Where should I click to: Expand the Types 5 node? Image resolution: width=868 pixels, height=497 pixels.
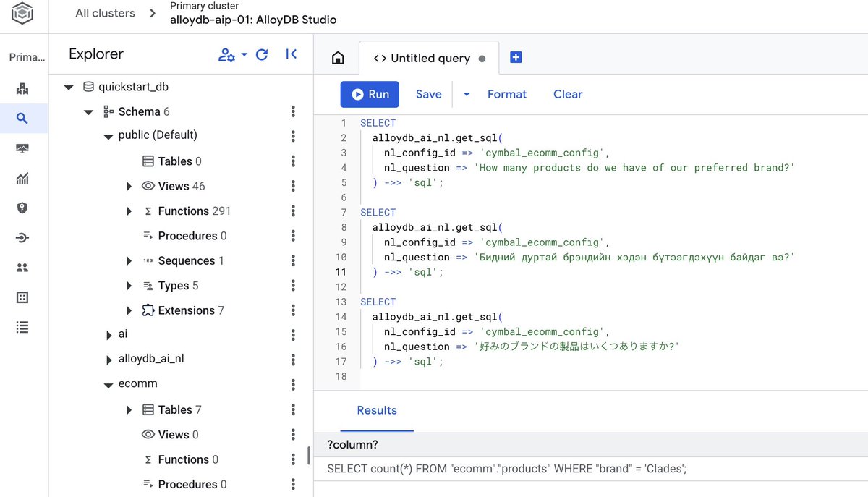[129, 286]
